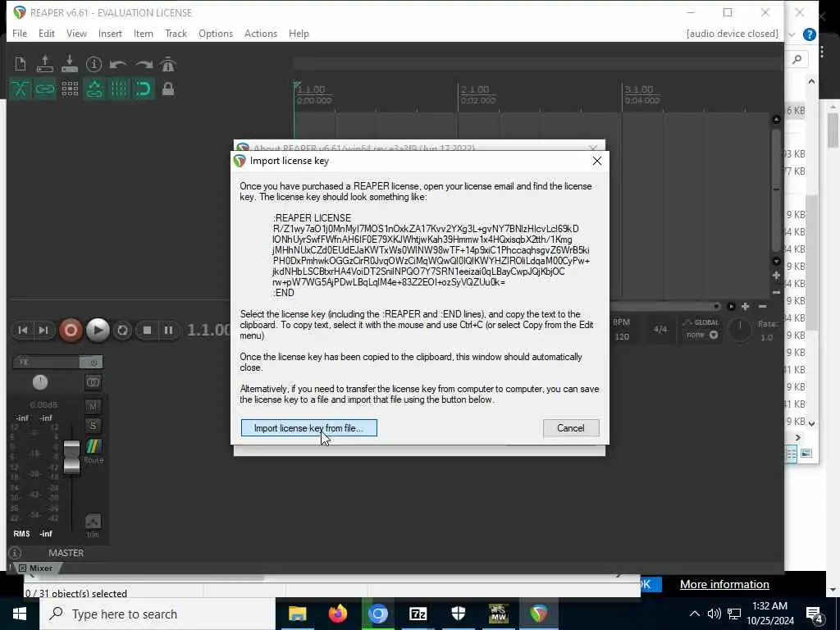This screenshot has height=630, width=840.
Task: Open the master track FX button
Action: [46, 362]
